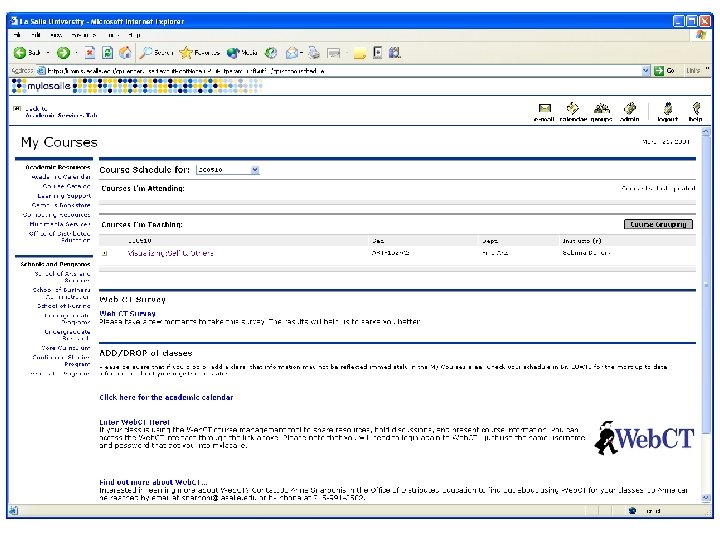Open the Forward button history dropdown arrow
The height and width of the screenshot is (540, 720).
[x=76, y=53]
